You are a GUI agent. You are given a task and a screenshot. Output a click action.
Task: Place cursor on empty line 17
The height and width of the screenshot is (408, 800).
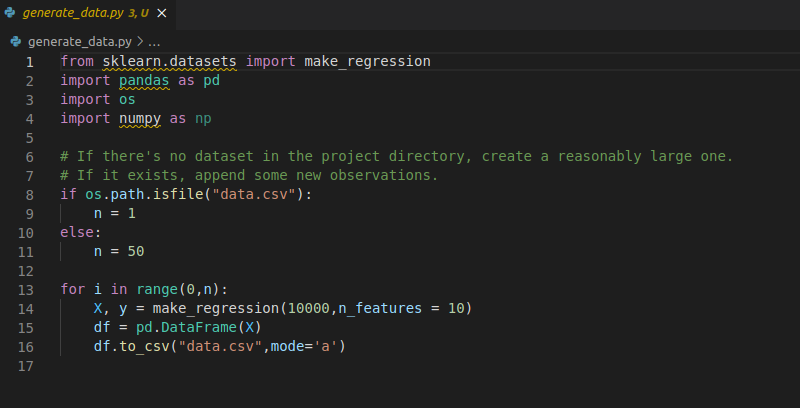point(408,366)
